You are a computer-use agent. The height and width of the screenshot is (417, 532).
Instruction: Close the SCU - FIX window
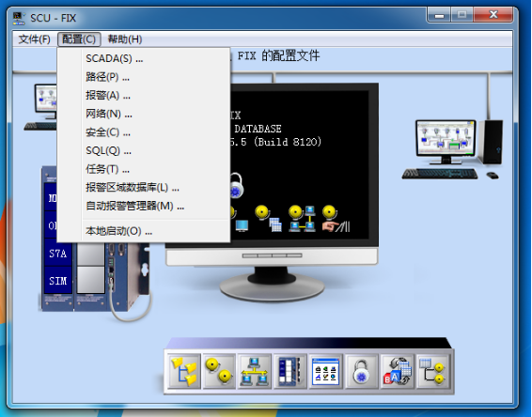tap(493, 15)
